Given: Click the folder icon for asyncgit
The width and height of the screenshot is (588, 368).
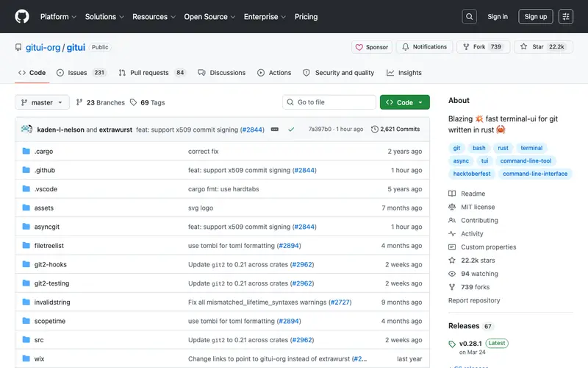Looking at the screenshot, I should pos(26,227).
